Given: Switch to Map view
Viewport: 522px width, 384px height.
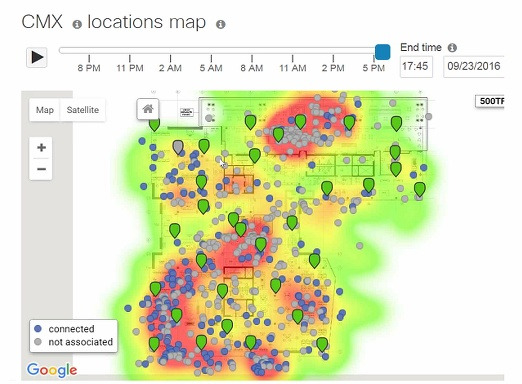Looking at the screenshot, I should pyautogui.click(x=45, y=110).
